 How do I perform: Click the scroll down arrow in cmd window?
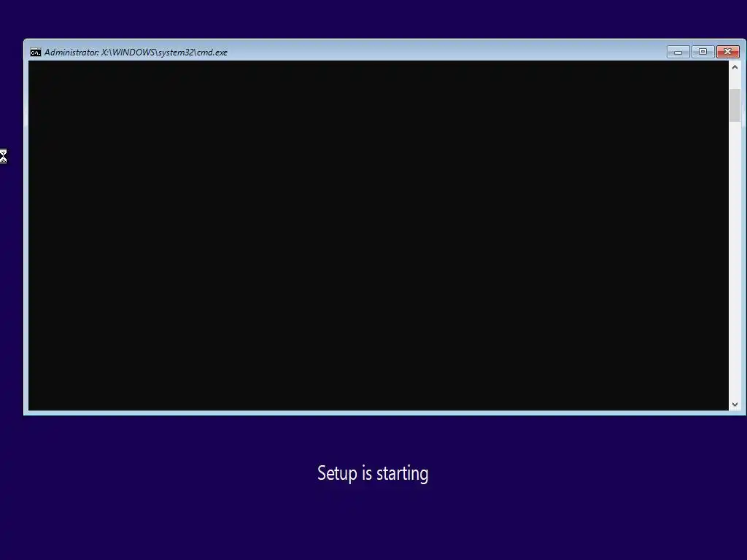pyautogui.click(x=735, y=404)
